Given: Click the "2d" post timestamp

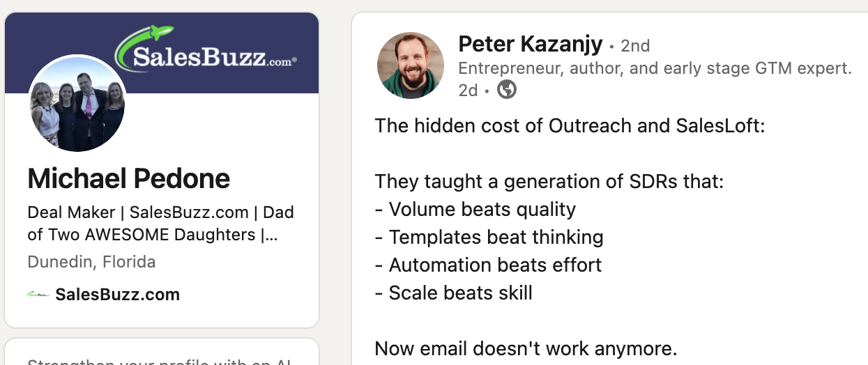Looking at the screenshot, I should 468,91.
